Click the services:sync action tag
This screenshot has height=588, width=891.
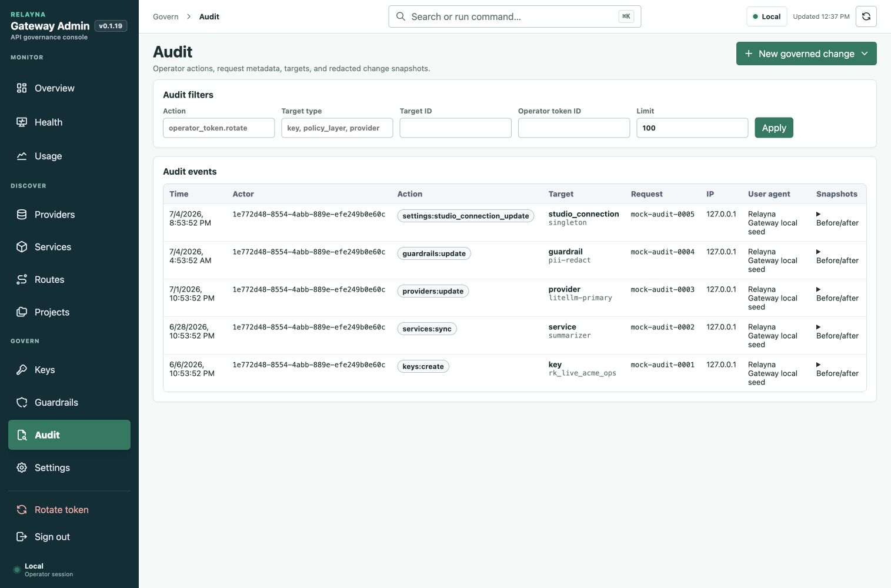(427, 329)
